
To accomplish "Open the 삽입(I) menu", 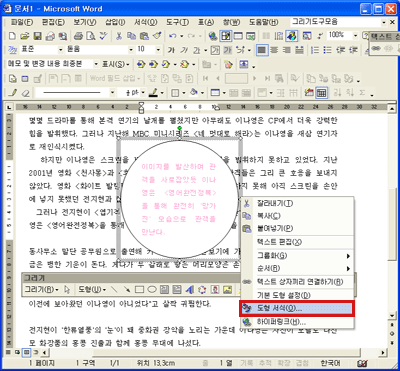I will (x=115, y=22).
